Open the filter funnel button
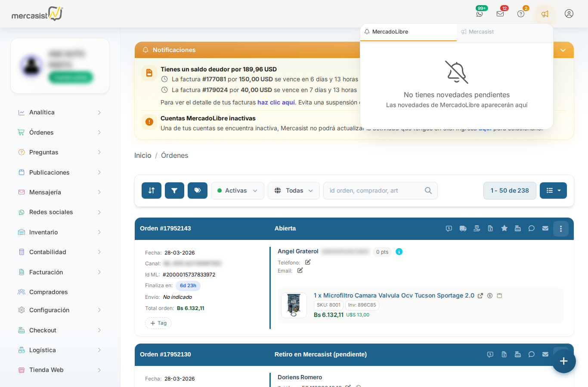This screenshot has width=588, height=387. point(174,190)
